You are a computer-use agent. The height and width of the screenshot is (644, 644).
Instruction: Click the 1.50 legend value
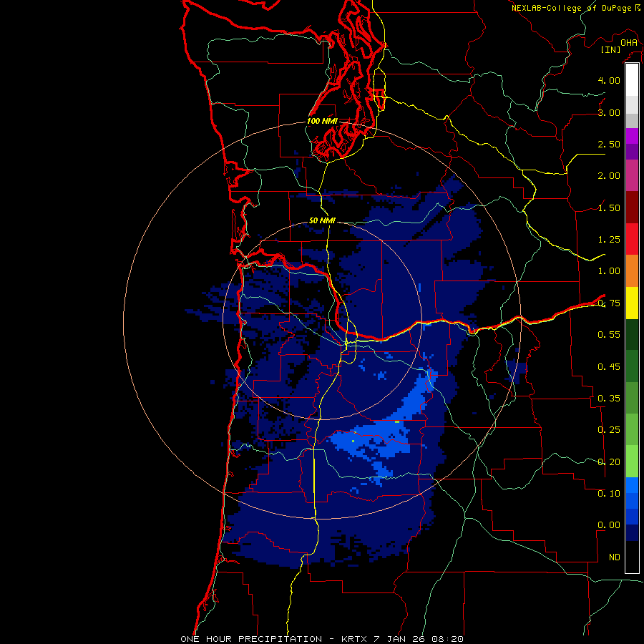[x=609, y=208]
